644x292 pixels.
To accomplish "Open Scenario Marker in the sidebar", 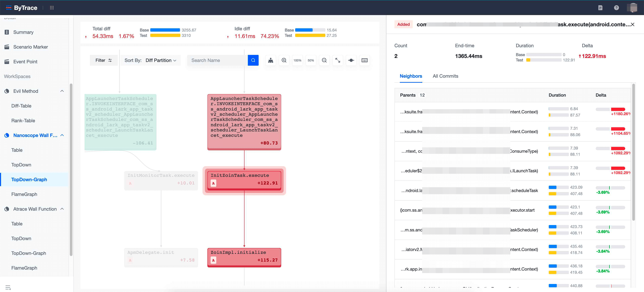I will click(31, 47).
